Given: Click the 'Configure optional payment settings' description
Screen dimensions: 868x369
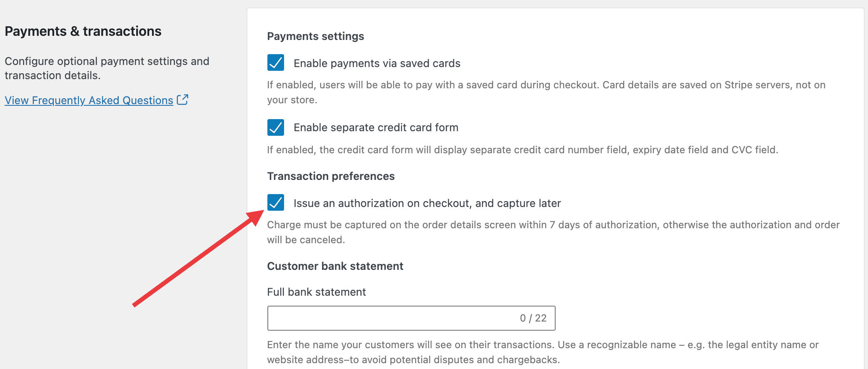Looking at the screenshot, I should tap(107, 68).
